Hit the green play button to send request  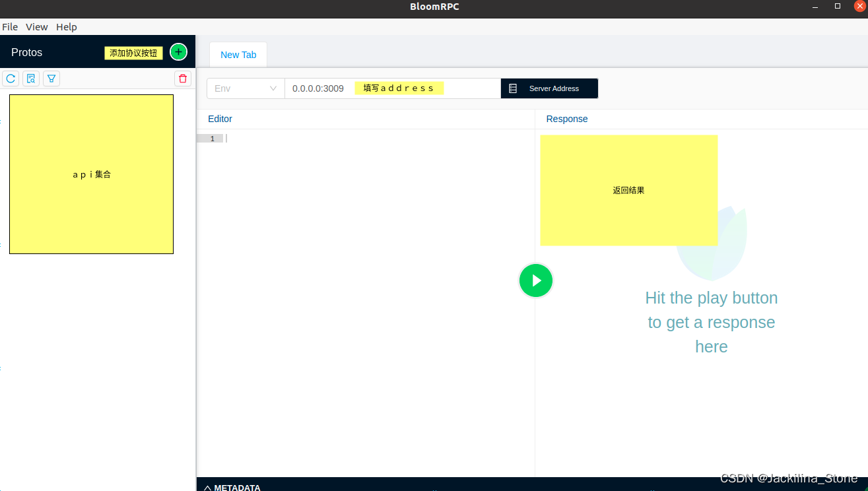tap(536, 280)
